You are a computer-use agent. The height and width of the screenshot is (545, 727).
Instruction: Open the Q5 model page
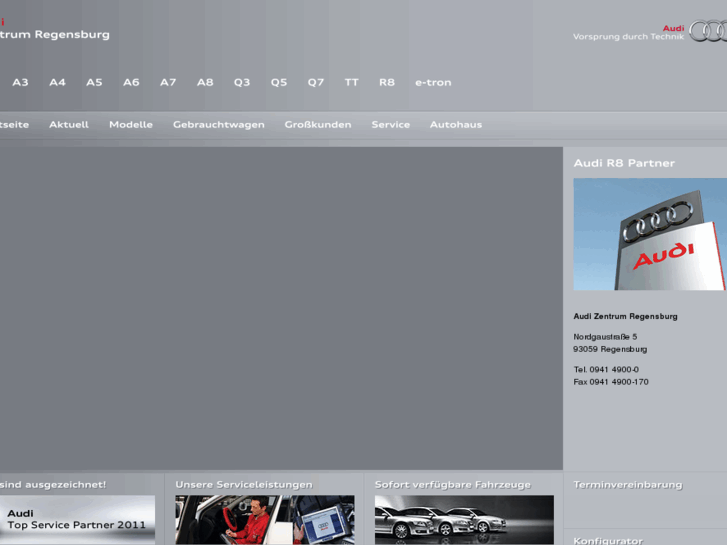pos(279,83)
